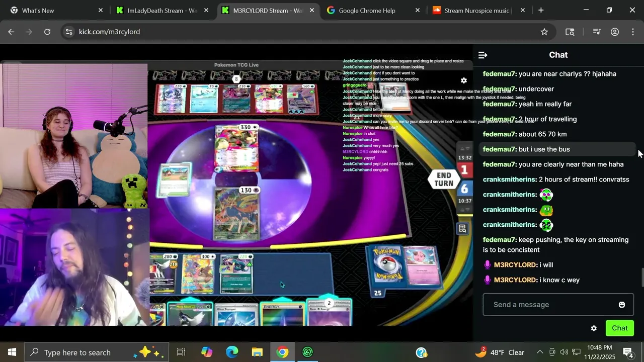Click the stadium card beside active area

click(174, 179)
